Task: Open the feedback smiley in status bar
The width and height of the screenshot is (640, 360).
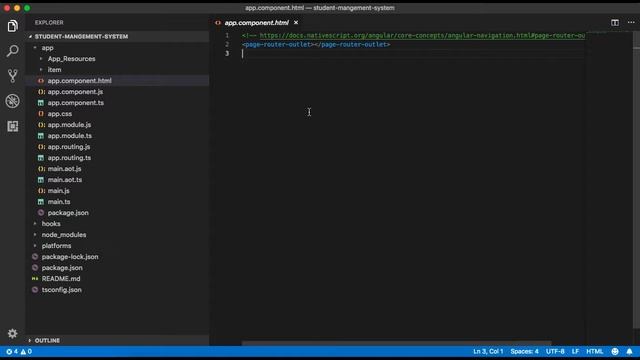Action: point(615,351)
